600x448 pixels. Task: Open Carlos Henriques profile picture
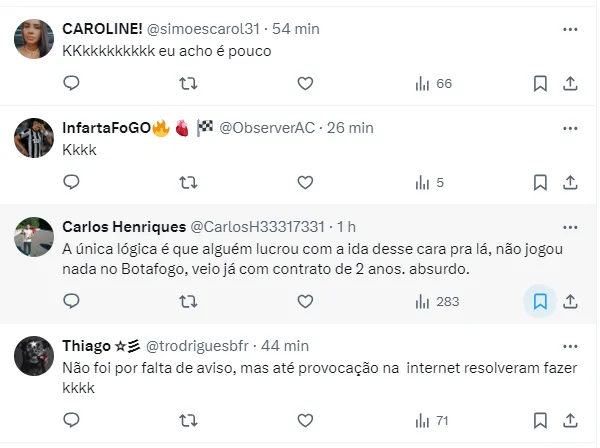click(34, 237)
